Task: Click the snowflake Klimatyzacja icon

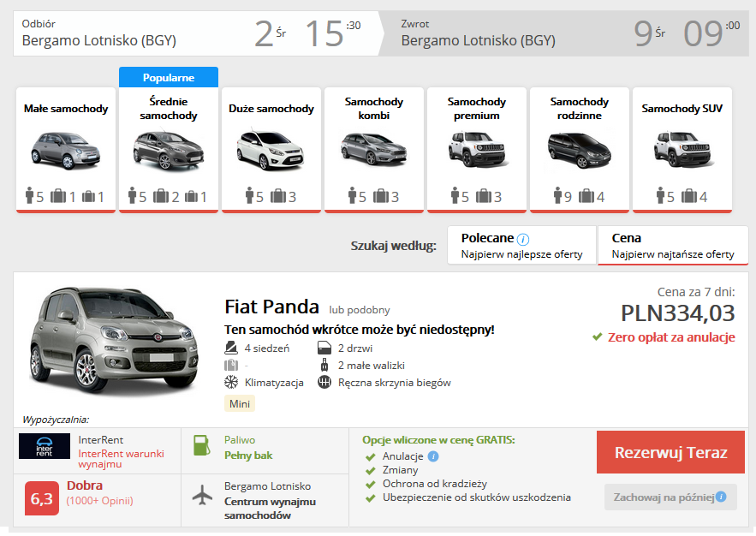Action: (x=231, y=382)
